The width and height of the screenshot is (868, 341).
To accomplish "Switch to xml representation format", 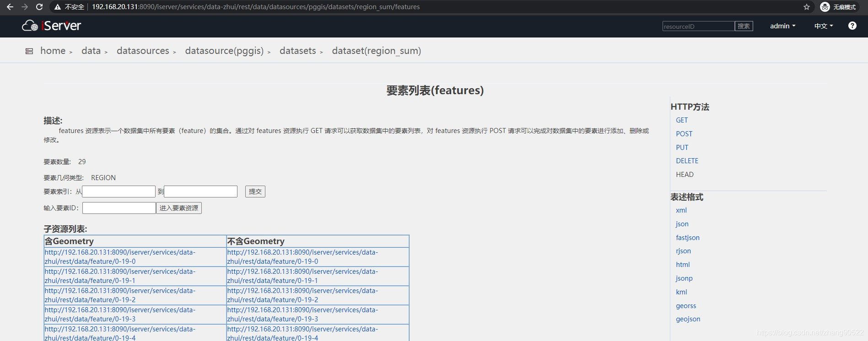I will pos(681,210).
